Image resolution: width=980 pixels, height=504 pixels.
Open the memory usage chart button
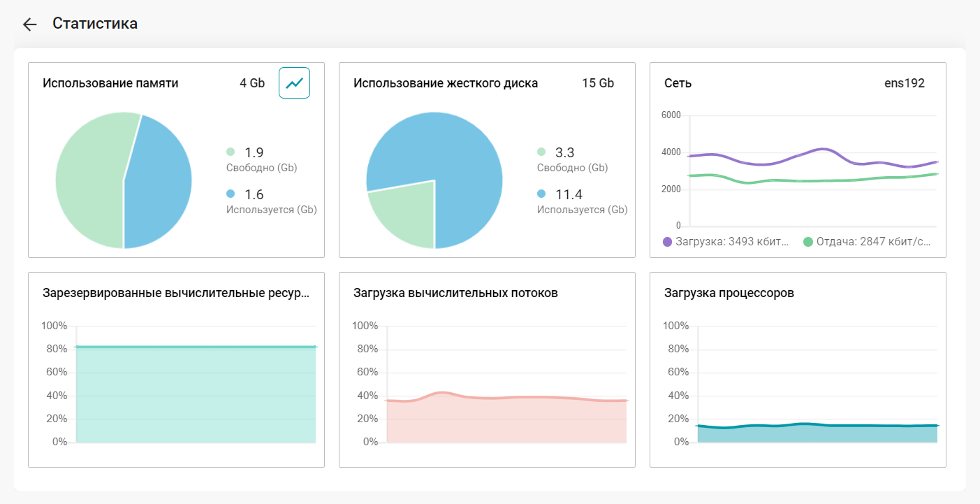pos(294,83)
